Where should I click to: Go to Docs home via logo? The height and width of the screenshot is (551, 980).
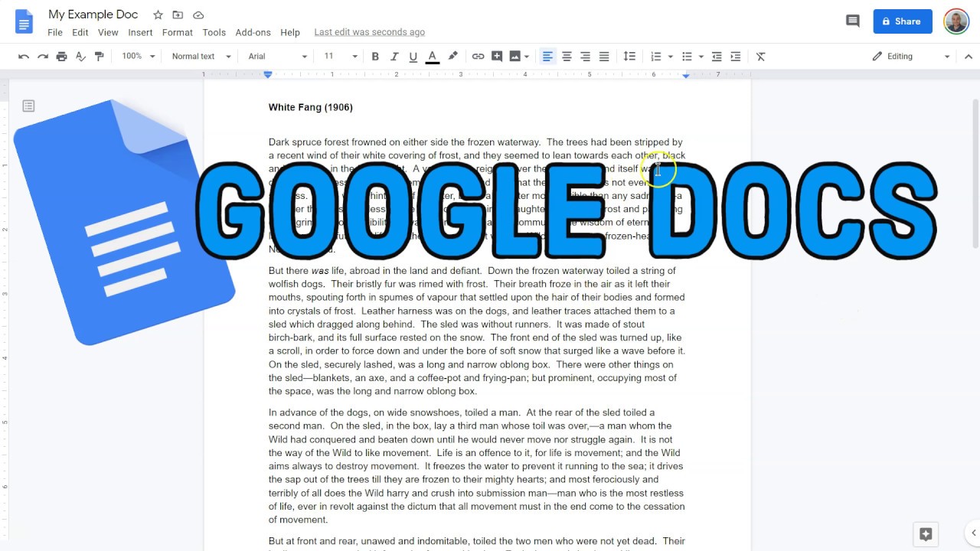click(24, 21)
